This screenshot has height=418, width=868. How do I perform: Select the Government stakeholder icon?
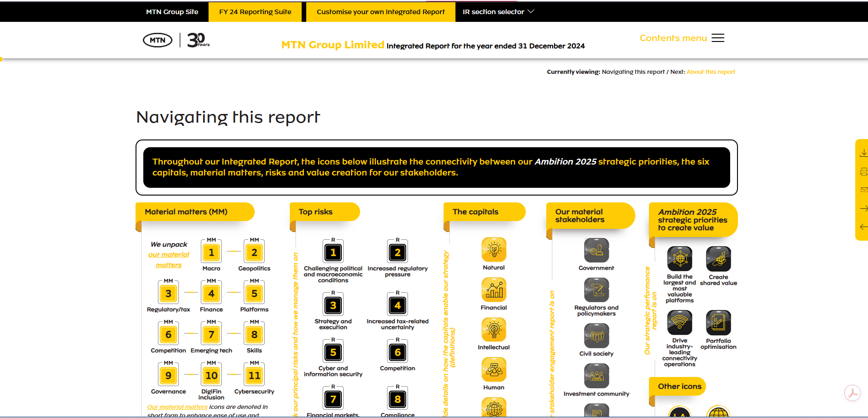pos(596,250)
